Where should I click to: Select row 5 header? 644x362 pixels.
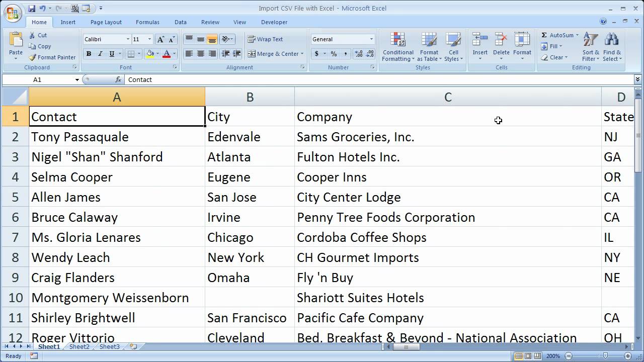coord(15,197)
